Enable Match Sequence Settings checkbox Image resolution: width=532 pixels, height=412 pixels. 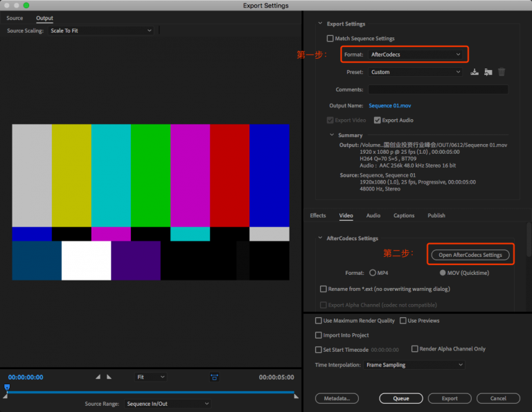tap(330, 38)
